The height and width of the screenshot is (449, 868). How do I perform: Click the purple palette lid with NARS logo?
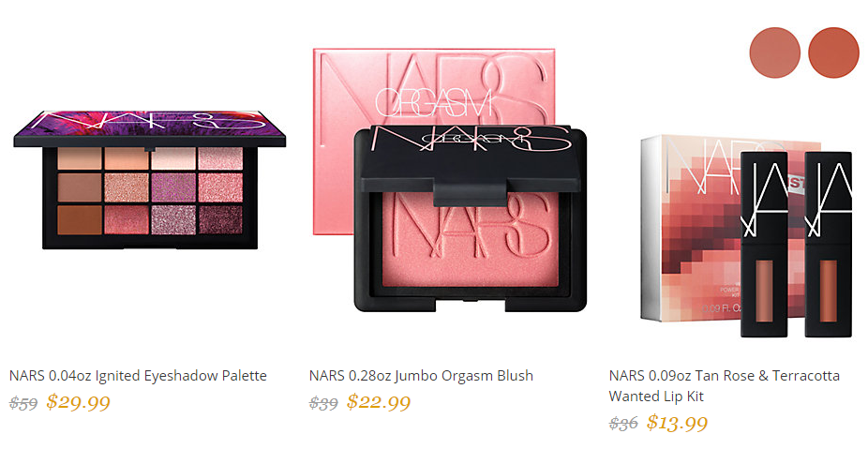[x=149, y=127]
